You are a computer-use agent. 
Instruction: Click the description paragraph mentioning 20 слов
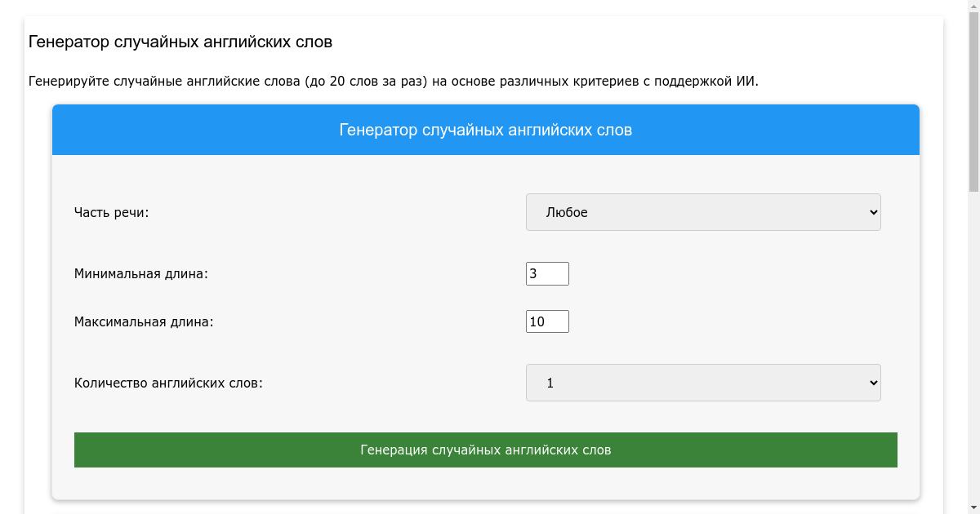pos(393,81)
